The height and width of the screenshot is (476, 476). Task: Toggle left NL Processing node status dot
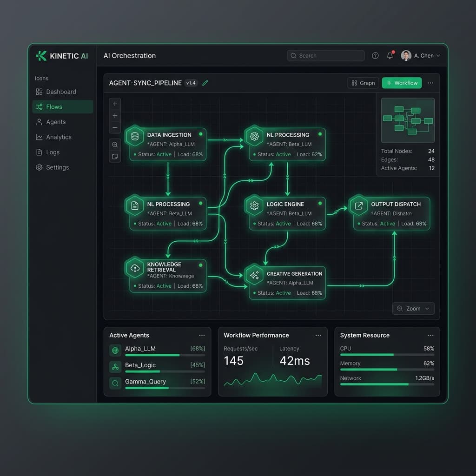pos(201,204)
